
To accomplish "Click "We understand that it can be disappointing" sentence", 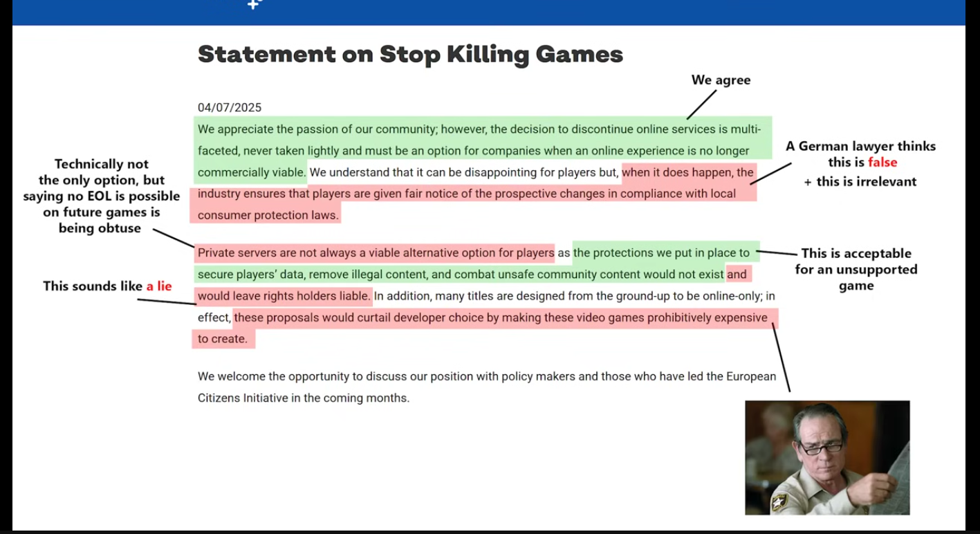I will [x=463, y=172].
